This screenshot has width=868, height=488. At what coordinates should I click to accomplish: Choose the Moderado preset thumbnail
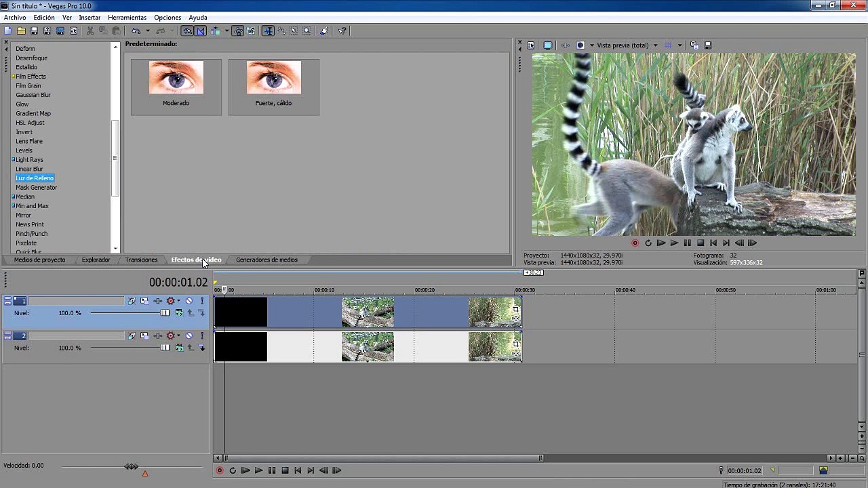pyautogui.click(x=176, y=87)
